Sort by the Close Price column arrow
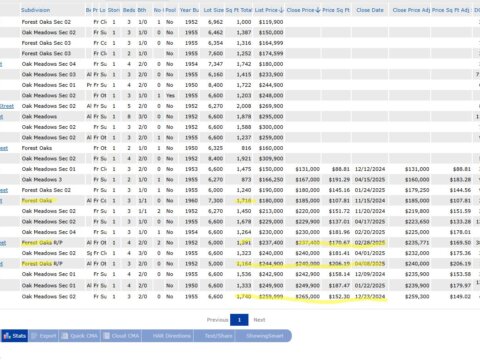The width and height of the screenshot is (480, 360). point(318,10)
